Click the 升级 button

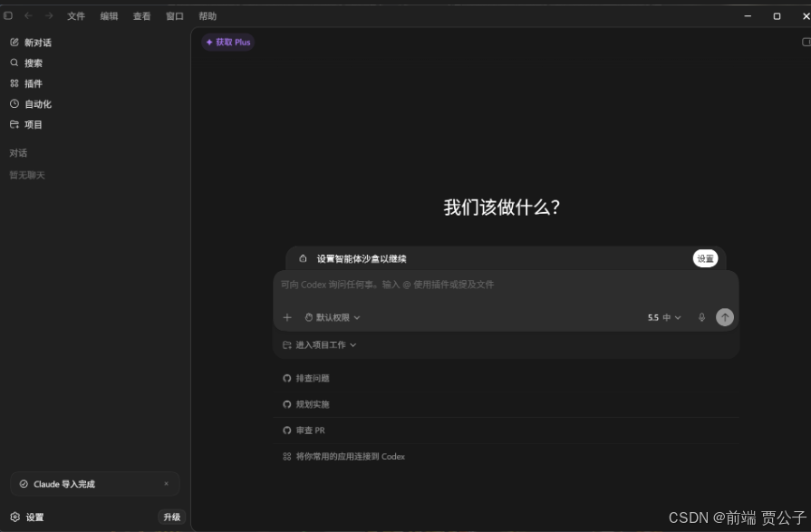172,517
